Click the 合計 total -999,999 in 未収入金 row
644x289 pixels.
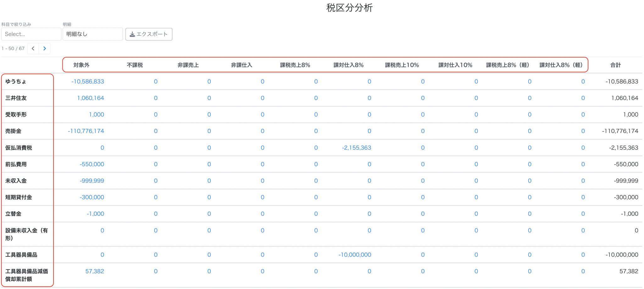tap(626, 181)
